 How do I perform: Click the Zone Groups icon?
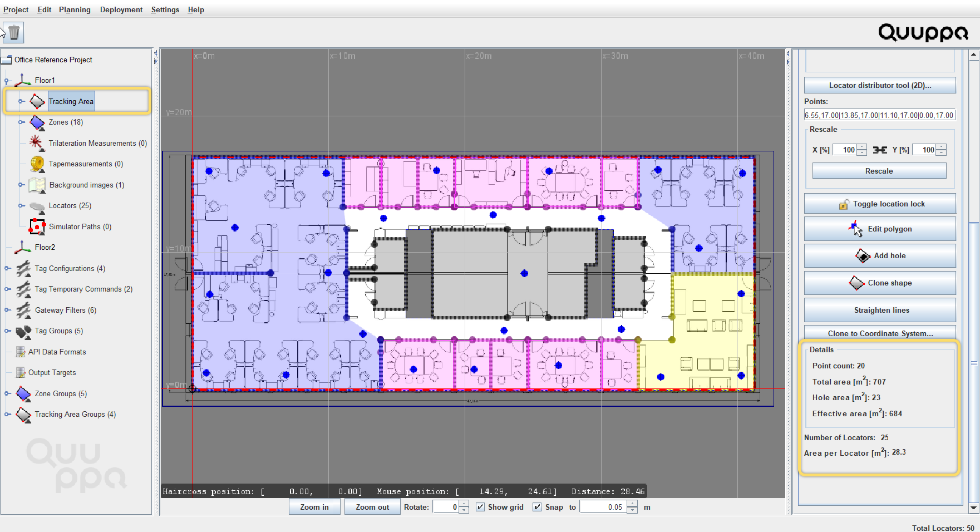click(23, 393)
